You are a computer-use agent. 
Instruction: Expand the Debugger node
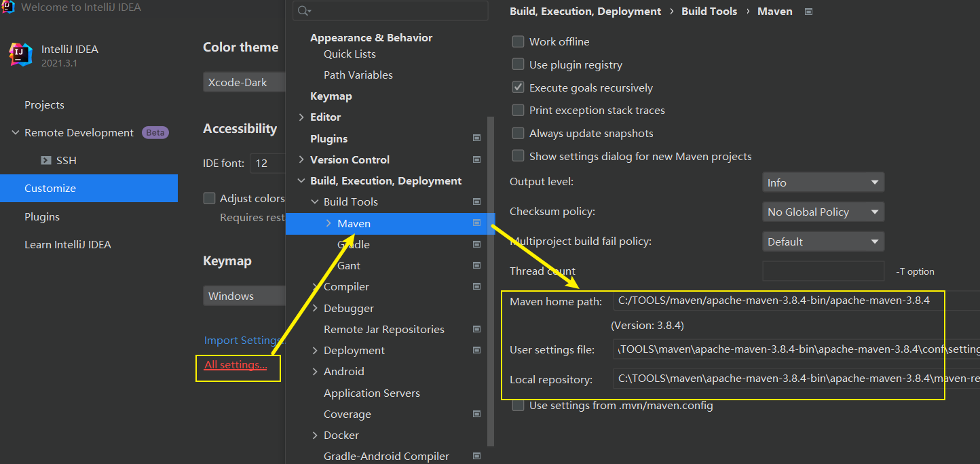315,308
